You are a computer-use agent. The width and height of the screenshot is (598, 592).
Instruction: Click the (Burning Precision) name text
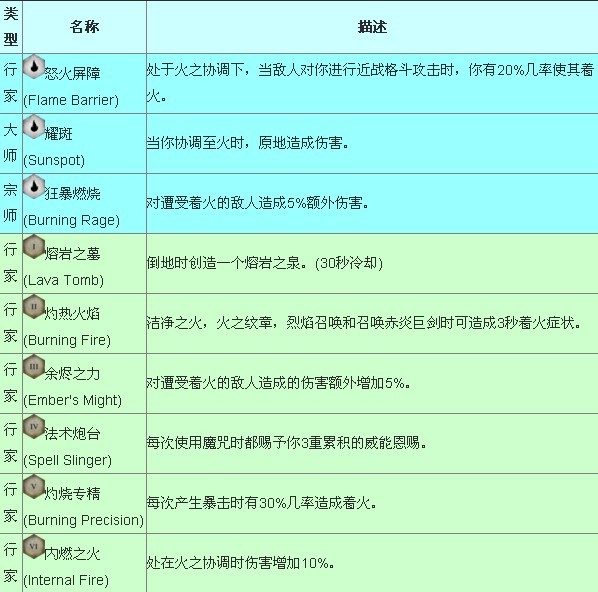coord(84,520)
